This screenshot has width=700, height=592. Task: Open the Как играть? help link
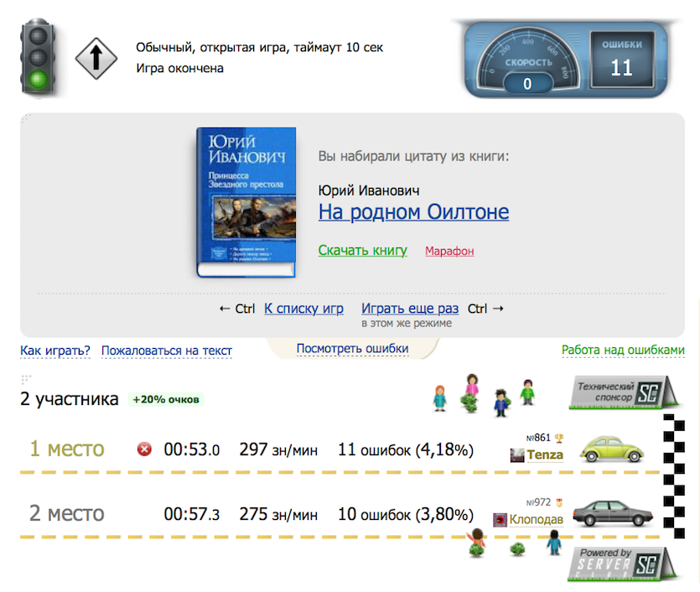click(55, 351)
